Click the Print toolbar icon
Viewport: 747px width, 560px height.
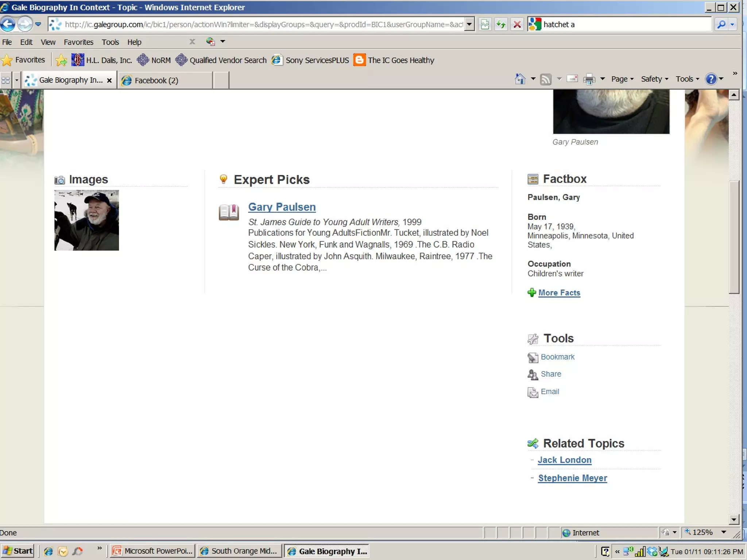(589, 79)
